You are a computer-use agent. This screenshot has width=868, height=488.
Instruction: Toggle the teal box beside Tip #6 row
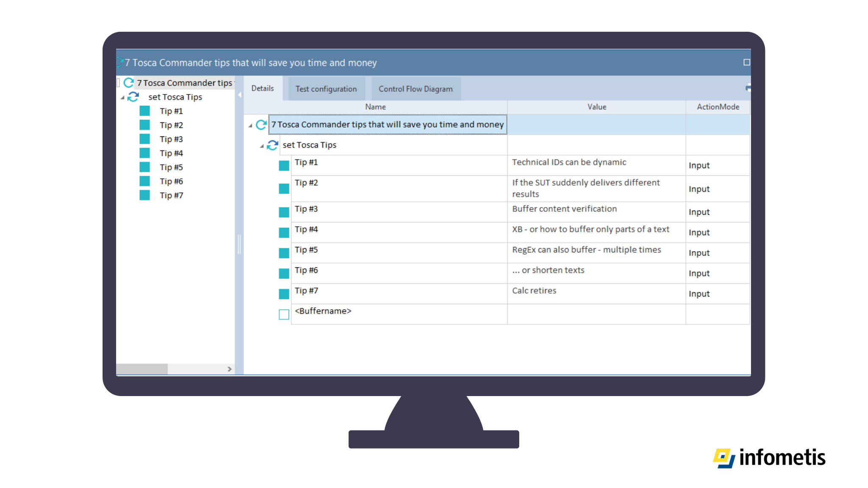coord(284,274)
